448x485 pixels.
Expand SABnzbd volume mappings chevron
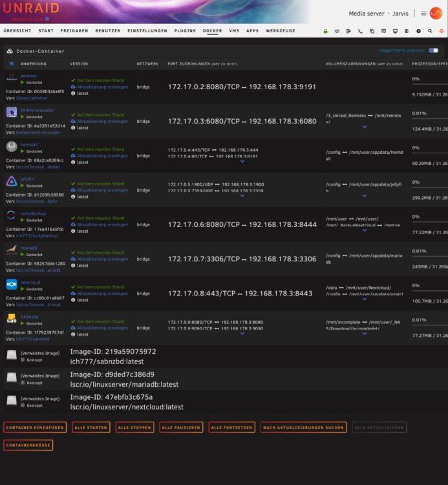coord(365,334)
